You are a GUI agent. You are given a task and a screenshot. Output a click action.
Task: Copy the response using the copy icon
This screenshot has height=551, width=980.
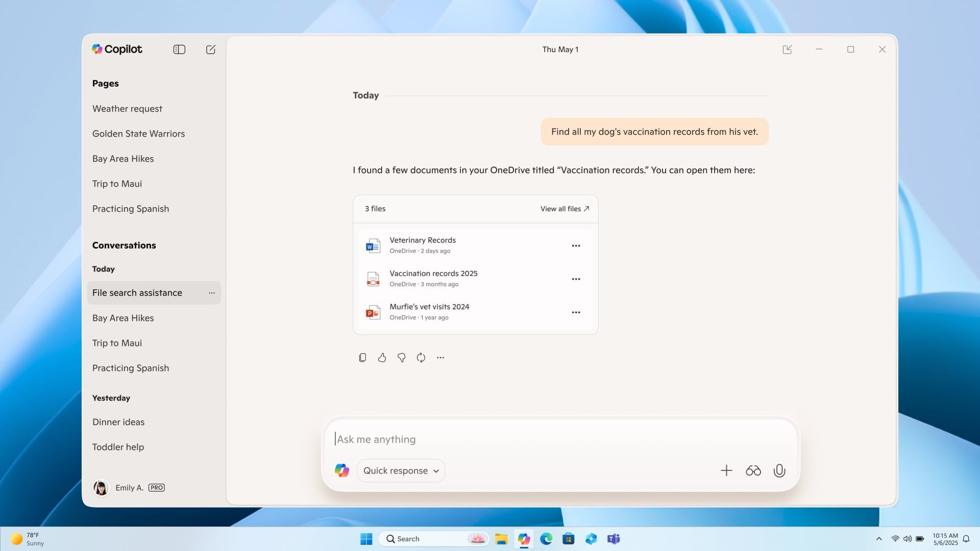click(x=362, y=358)
